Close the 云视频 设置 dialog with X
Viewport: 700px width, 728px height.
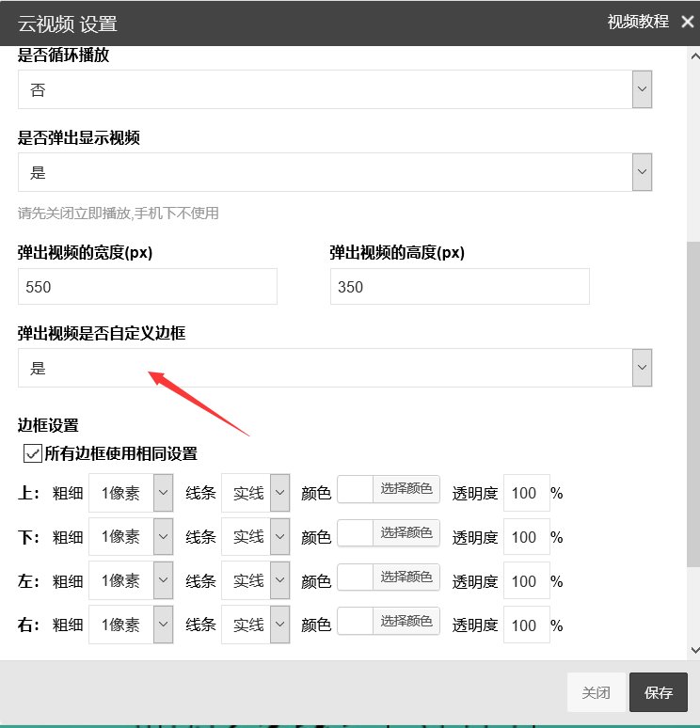(x=688, y=22)
